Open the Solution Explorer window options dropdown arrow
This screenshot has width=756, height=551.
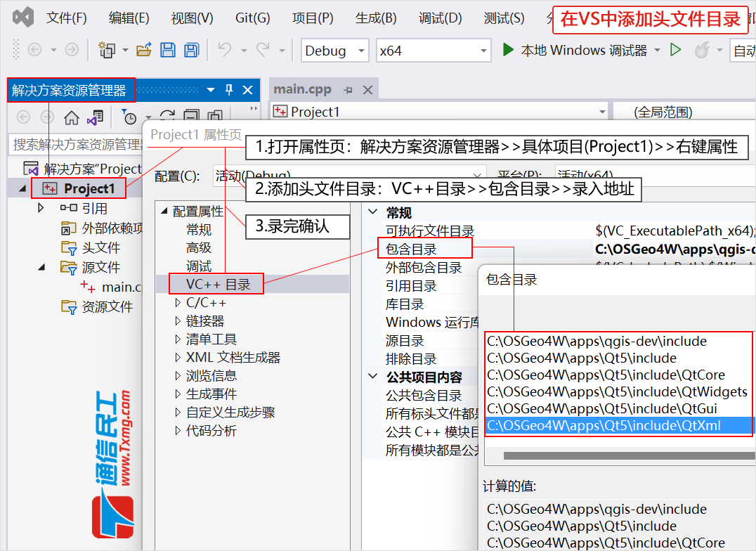tap(211, 90)
